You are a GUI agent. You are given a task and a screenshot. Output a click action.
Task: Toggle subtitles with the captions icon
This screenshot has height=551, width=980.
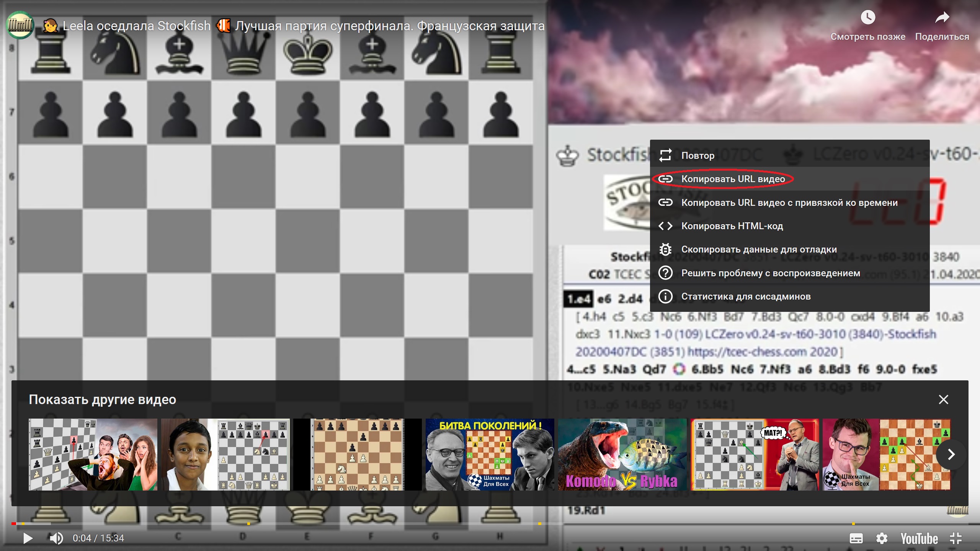click(856, 538)
